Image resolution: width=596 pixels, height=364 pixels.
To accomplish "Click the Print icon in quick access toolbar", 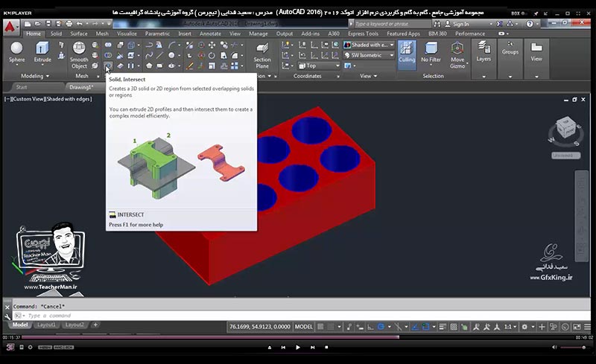I will pos(69,24).
